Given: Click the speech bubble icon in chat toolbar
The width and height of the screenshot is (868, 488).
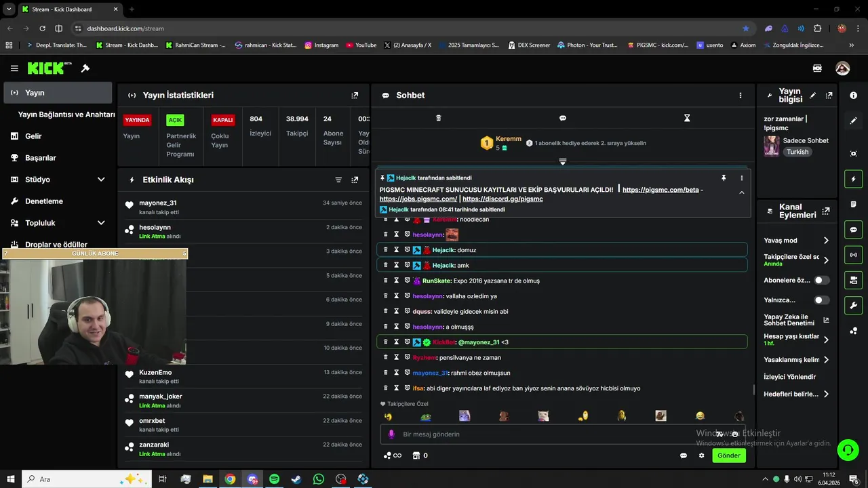Looking at the screenshot, I should (x=563, y=118).
